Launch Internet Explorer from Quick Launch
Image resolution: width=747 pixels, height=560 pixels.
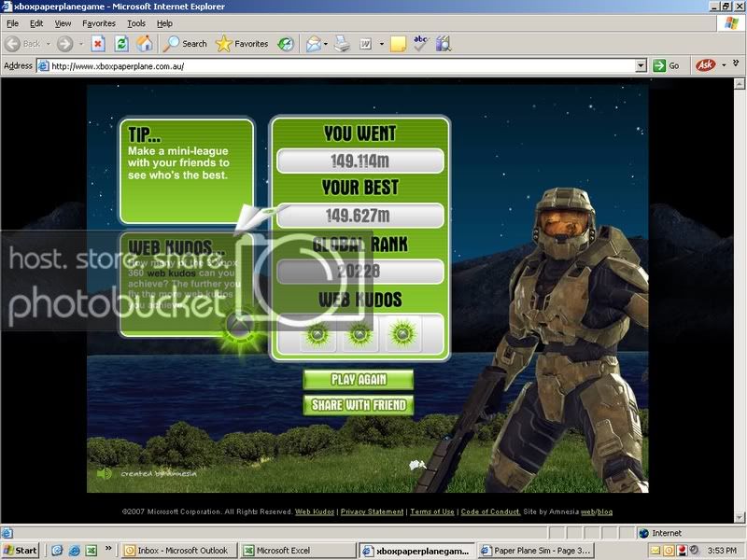pyautogui.click(x=74, y=551)
